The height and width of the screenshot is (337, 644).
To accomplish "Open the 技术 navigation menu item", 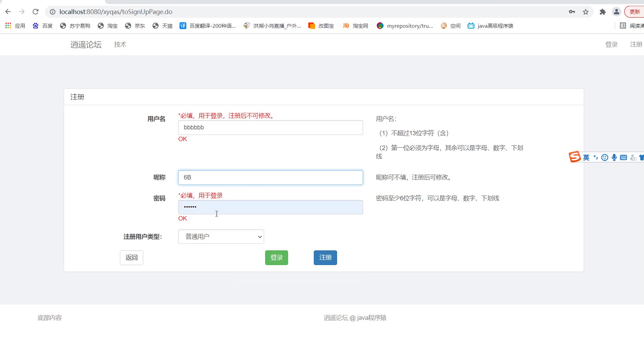I will pyautogui.click(x=120, y=45).
